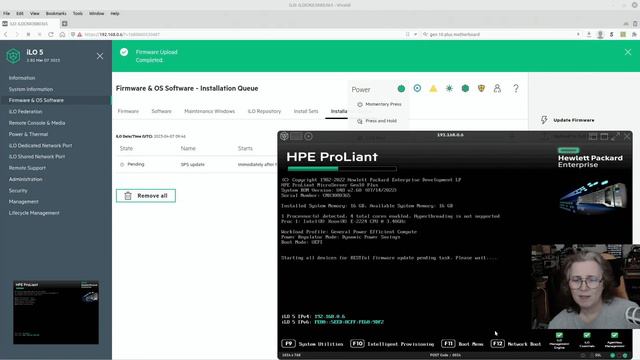The height and width of the screenshot is (360, 640).
Task: Switch to the Maintenance Windows tab
Action: [x=209, y=111]
